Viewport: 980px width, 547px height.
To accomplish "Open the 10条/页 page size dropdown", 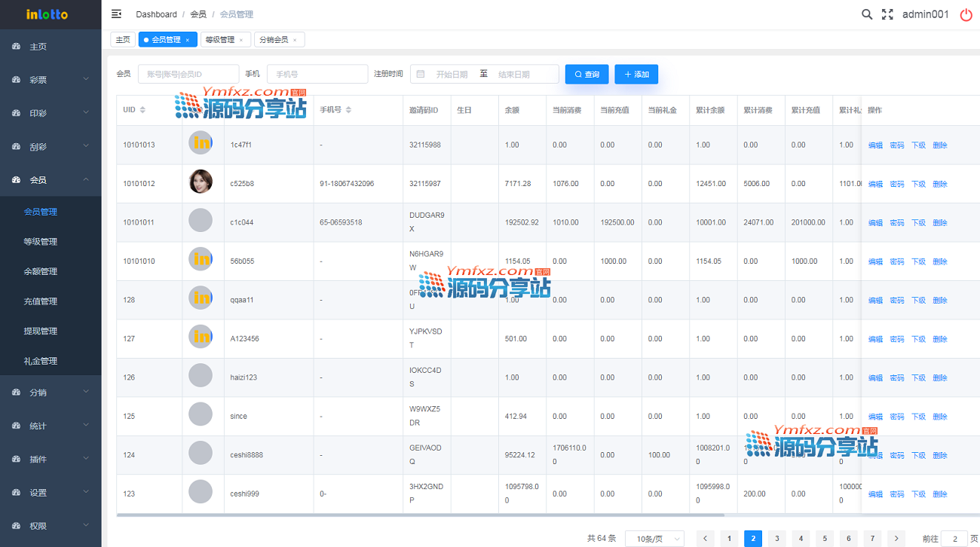I will click(654, 538).
